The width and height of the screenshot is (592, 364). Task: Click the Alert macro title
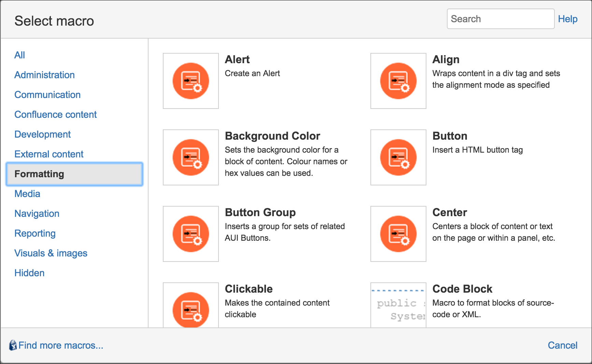(x=237, y=59)
